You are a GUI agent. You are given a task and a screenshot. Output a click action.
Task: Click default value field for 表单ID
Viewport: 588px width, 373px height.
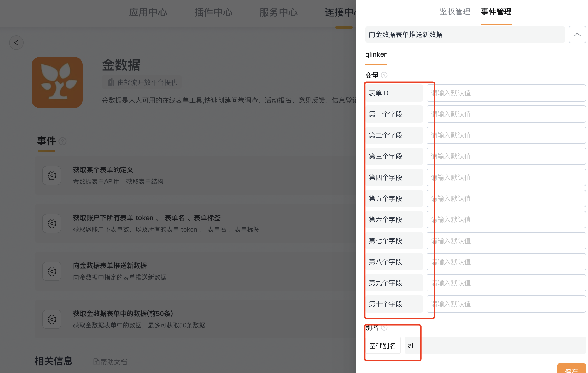(x=506, y=93)
